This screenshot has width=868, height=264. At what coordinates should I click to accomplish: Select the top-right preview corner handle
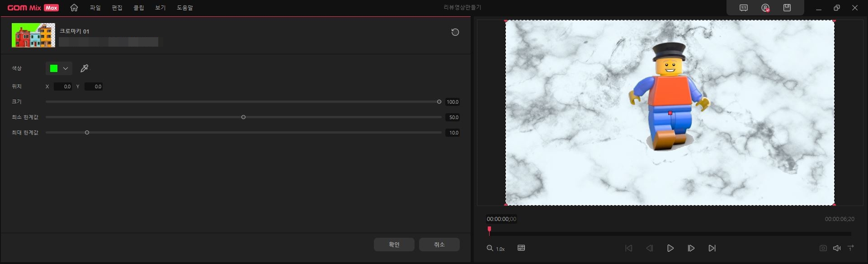(834, 20)
